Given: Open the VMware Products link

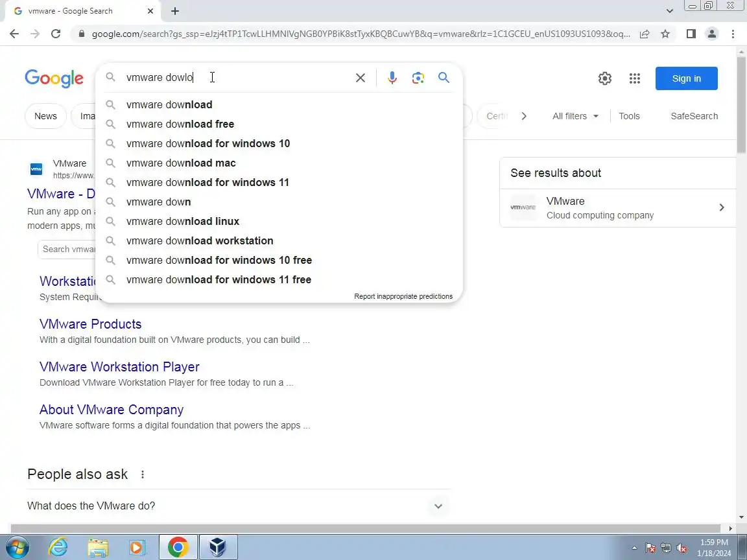Looking at the screenshot, I should pyautogui.click(x=91, y=324).
